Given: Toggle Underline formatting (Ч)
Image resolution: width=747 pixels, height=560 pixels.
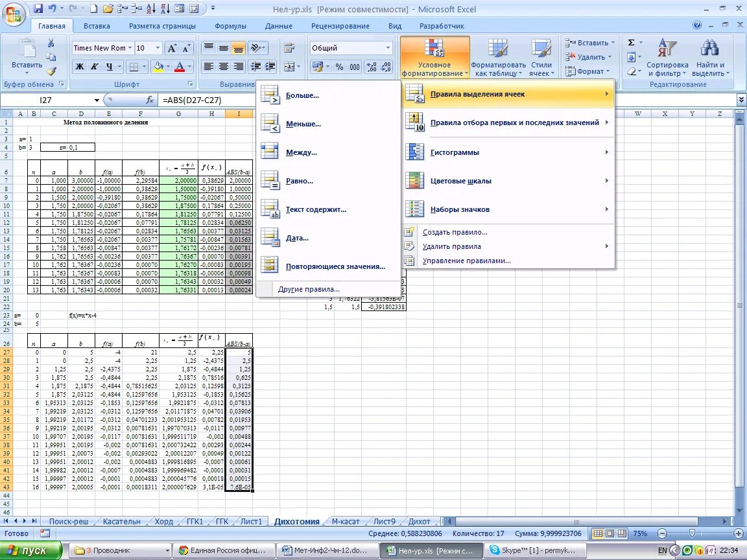Looking at the screenshot, I should pyautogui.click(x=110, y=67).
